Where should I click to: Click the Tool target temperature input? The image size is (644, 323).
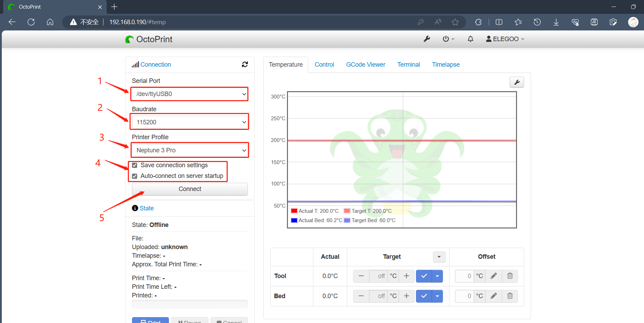pos(378,276)
